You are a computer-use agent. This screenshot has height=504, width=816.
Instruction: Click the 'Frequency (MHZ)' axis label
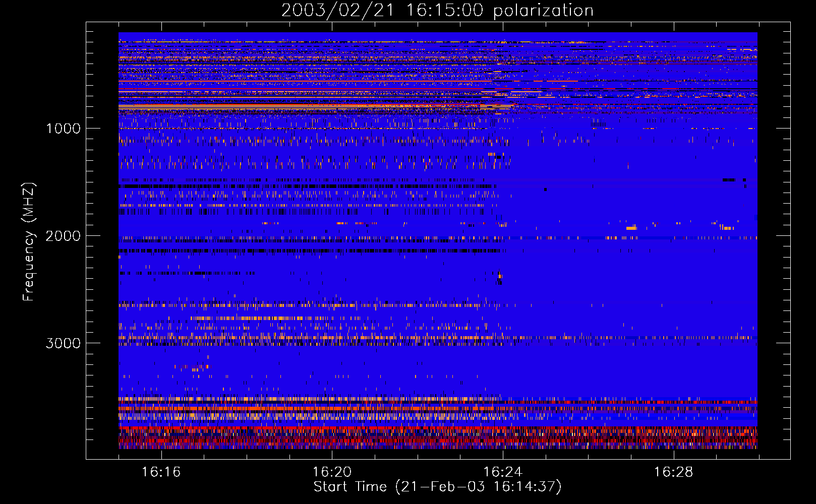point(28,242)
